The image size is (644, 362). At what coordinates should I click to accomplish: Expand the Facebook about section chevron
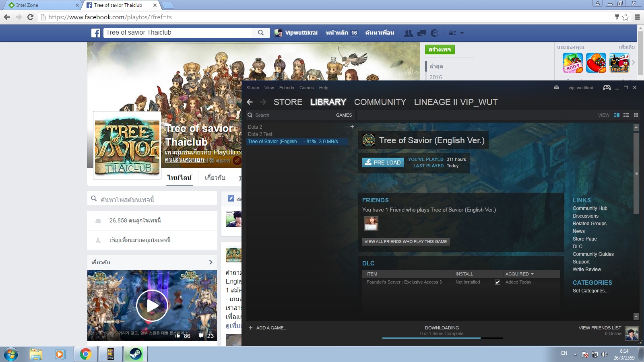coord(211,262)
